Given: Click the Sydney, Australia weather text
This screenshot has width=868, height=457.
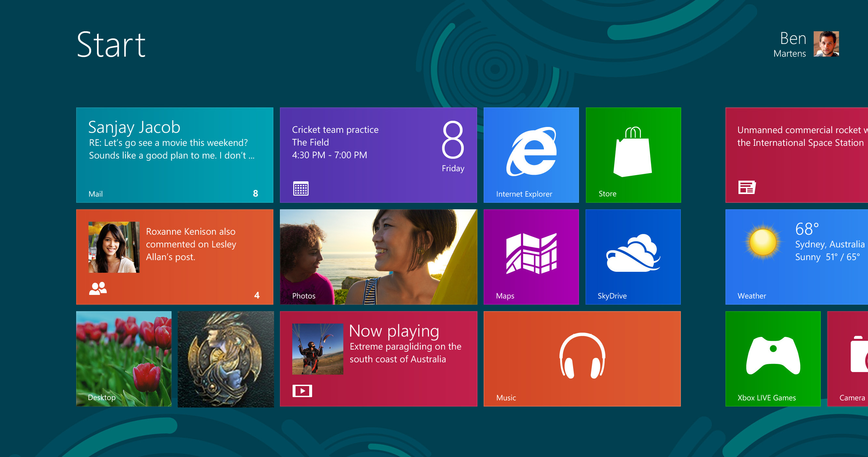Looking at the screenshot, I should [x=830, y=244].
